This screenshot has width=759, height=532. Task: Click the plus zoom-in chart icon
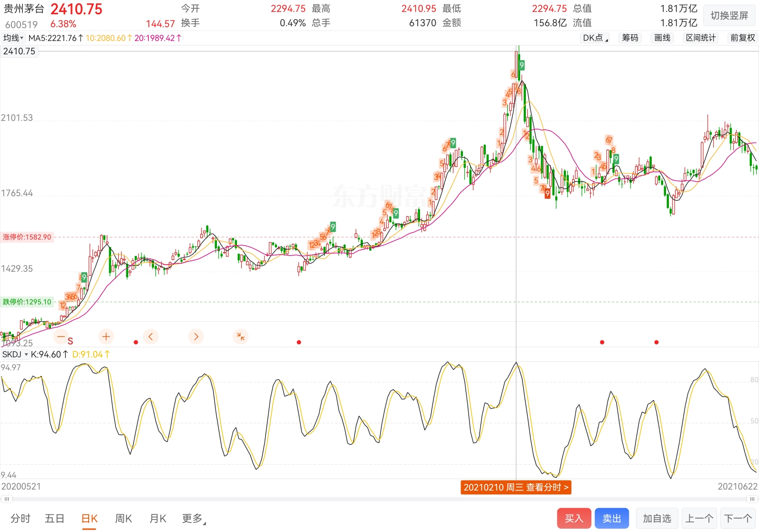pos(106,337)
